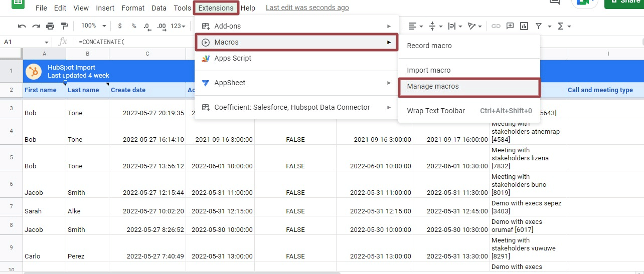Format as currency with dollar icon
This screenshot has height=274, width=644.
120,26
